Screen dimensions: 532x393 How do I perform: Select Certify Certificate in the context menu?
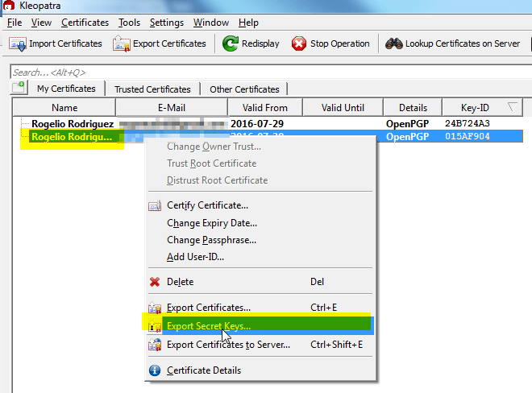[207, 205]
